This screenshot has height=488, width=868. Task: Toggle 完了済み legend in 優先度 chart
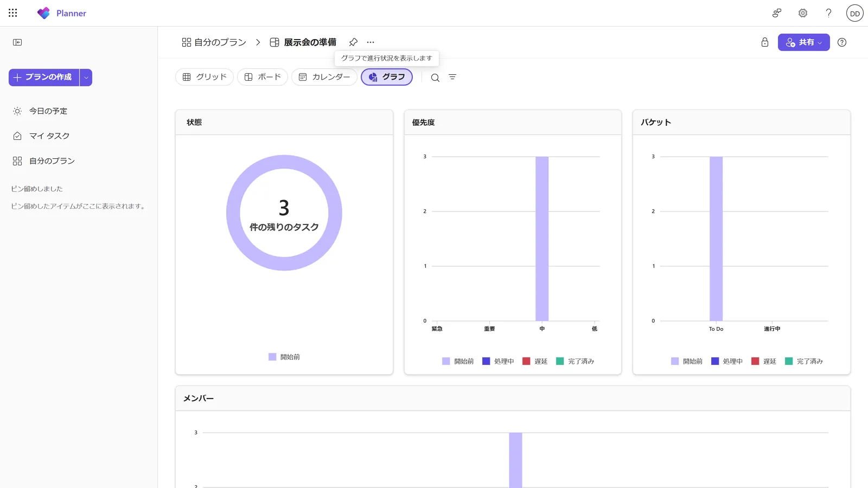(x=575, y=361)
